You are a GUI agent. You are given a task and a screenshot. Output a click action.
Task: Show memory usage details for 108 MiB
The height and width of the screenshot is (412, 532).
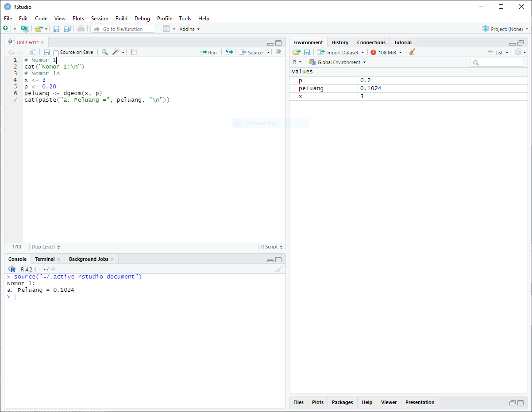(x=386, y=52)
